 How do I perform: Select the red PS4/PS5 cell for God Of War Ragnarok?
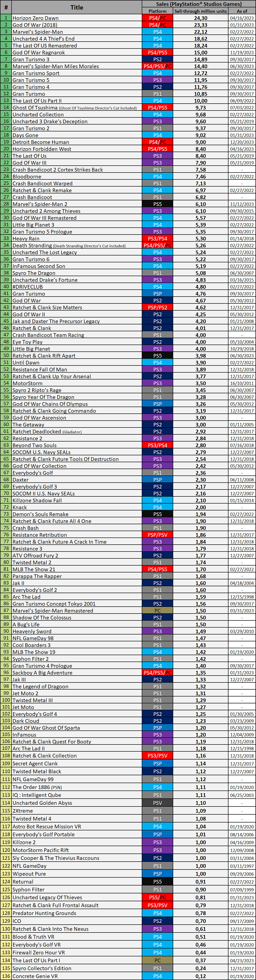157,52
